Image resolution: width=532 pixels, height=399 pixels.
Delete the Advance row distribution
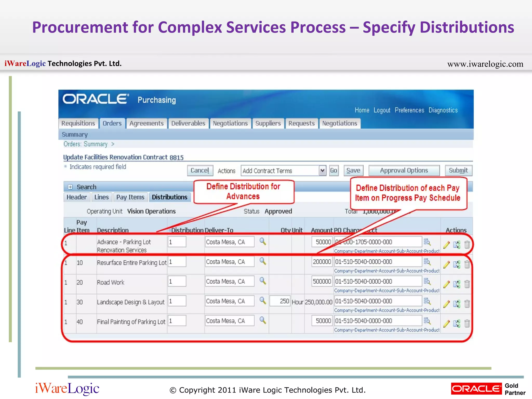pos(467,245)
